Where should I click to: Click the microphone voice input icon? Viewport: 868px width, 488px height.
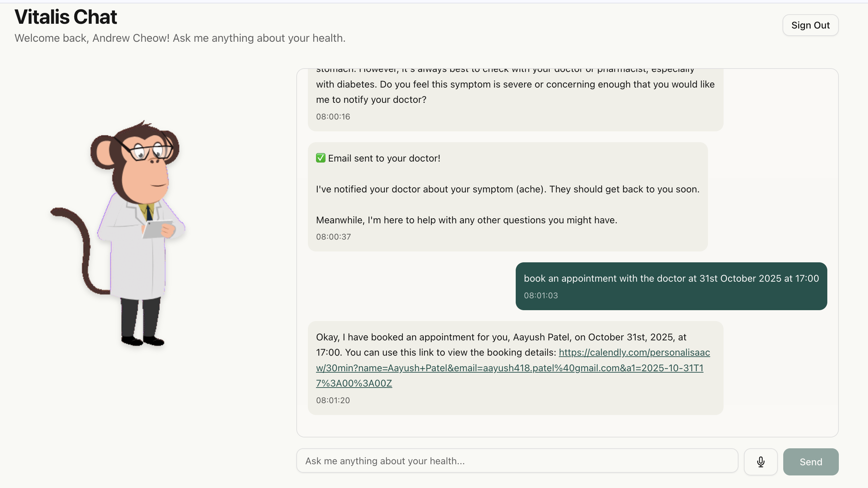coord(761,462)
